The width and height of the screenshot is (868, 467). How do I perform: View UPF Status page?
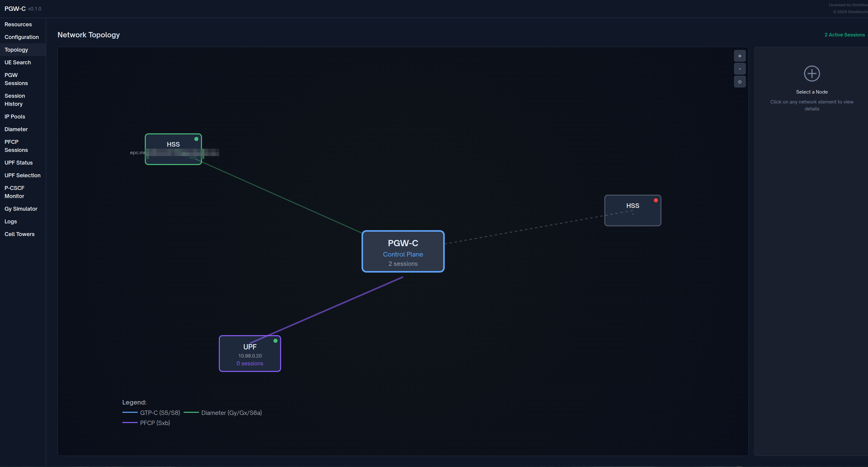tap(18, 163)
